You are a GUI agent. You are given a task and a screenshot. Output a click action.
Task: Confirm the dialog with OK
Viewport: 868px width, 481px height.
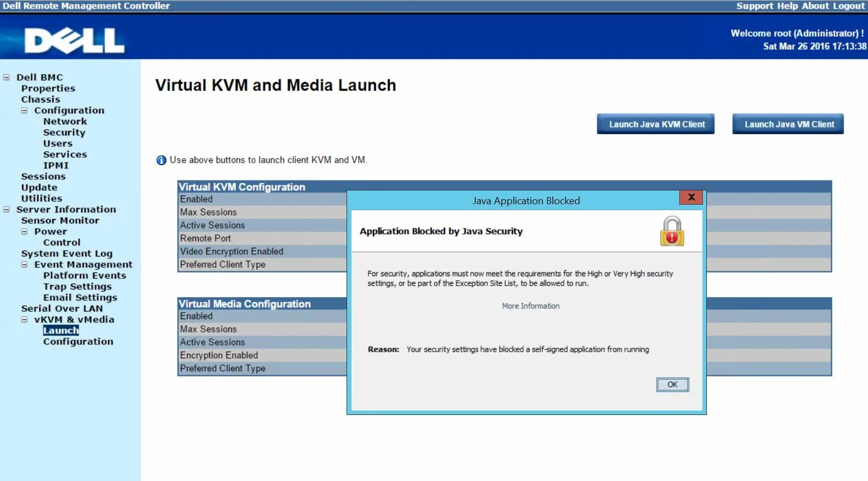point(672,385)
